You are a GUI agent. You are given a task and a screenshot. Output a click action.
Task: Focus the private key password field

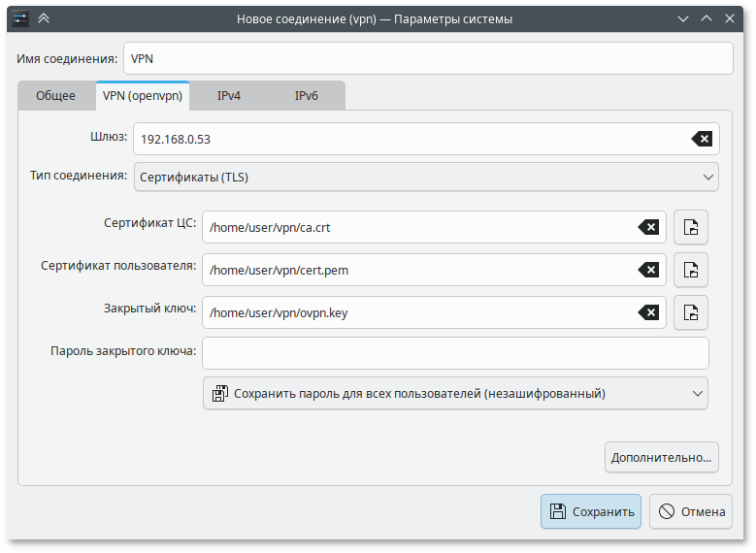(x=454, y=352)
